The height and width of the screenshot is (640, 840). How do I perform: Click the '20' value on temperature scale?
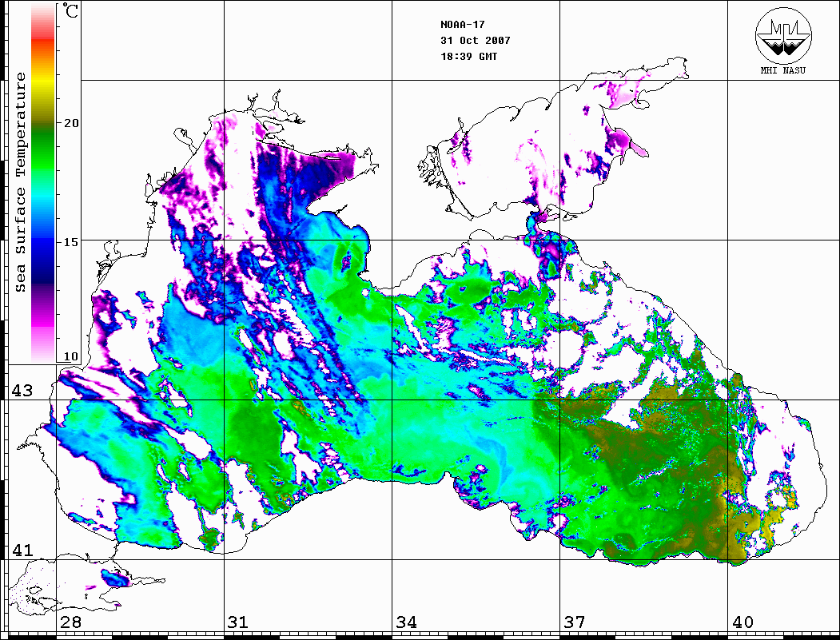click(70, 123)
